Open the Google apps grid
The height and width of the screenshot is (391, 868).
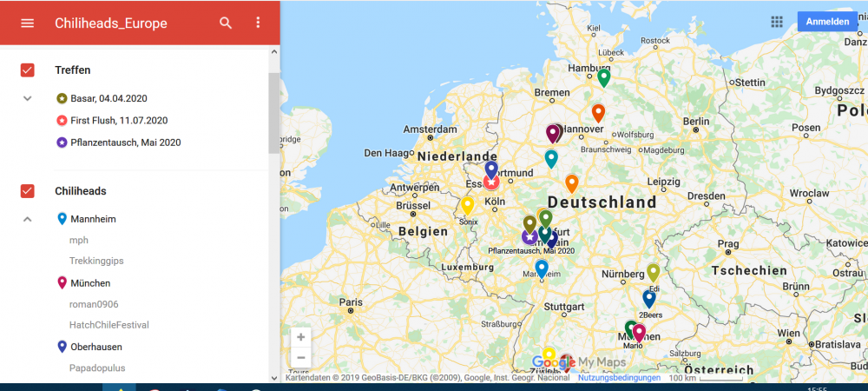tap(777, 22)
